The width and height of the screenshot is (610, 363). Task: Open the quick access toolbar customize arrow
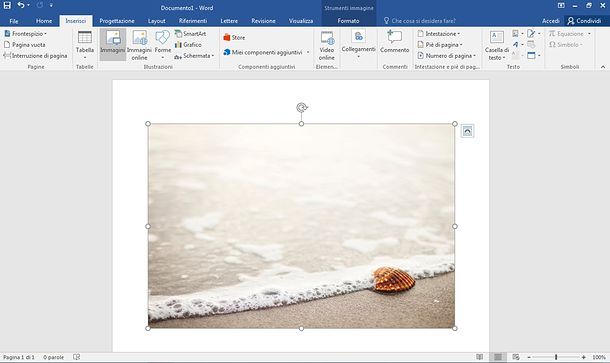tap(51, 5)
